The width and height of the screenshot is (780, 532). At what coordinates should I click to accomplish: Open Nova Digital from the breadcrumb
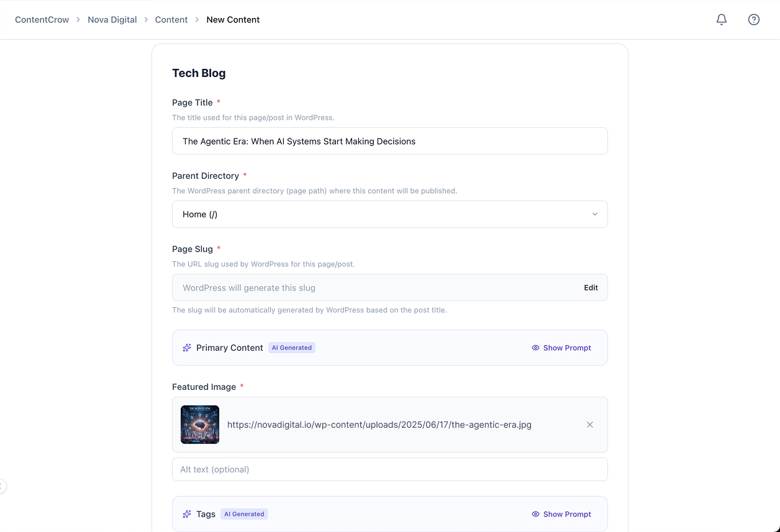coord(112,19)
